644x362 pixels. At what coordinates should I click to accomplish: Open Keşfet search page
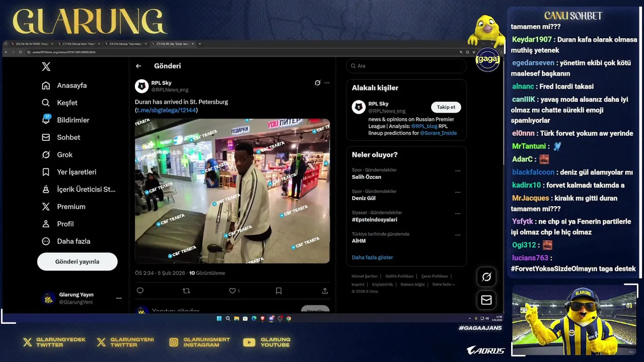pyautogui.click(x=59, y=103)
